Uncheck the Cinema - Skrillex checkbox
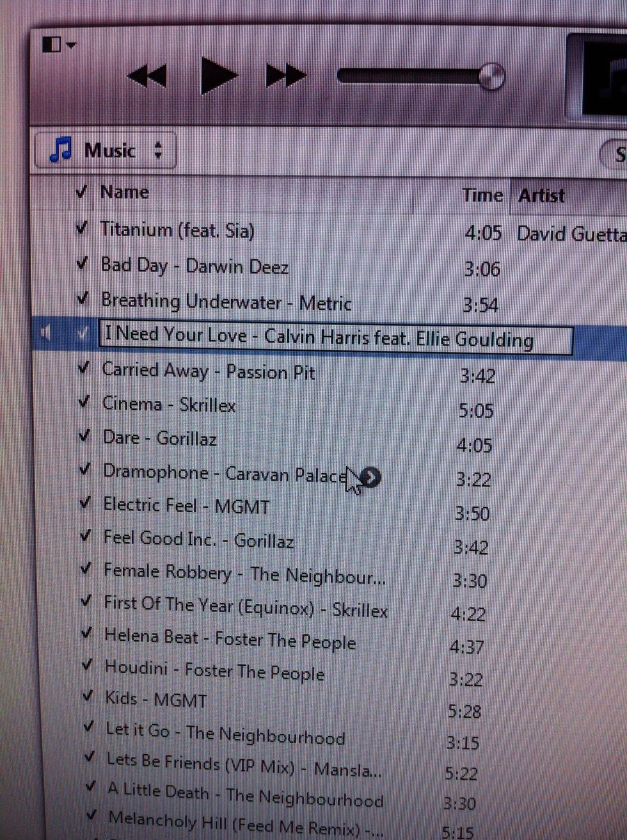Image resolution: width=627 pixels, height=840 pixels. [84, 402]
